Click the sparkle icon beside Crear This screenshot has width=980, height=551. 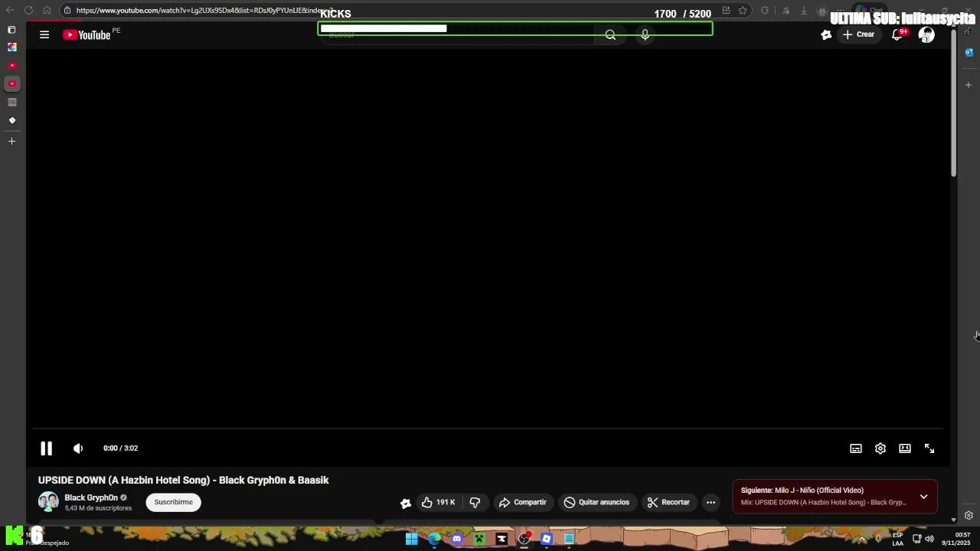tap(825, 34)
